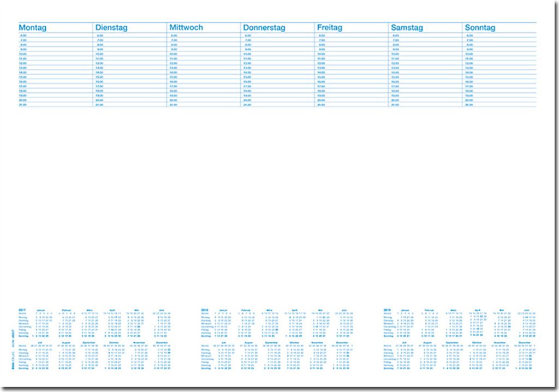
Task: Click the 6.00 row under Donnerstag
Action: [247, 35]
